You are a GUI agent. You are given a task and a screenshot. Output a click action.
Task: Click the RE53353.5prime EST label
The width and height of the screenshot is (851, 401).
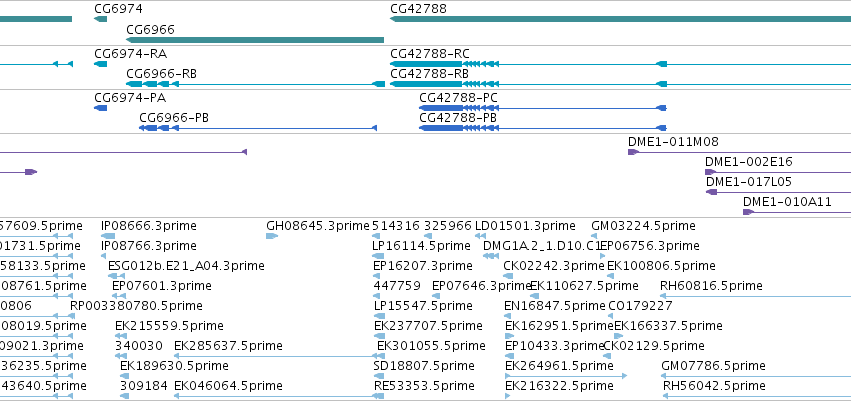(424, 386)
